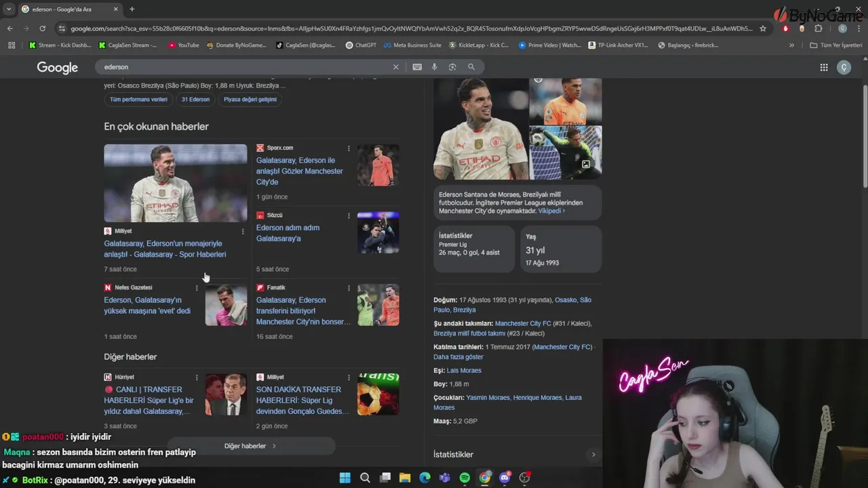Open Meta Business Suite bookmark
This screenshot has height=488, width=868.
(412, 45)
